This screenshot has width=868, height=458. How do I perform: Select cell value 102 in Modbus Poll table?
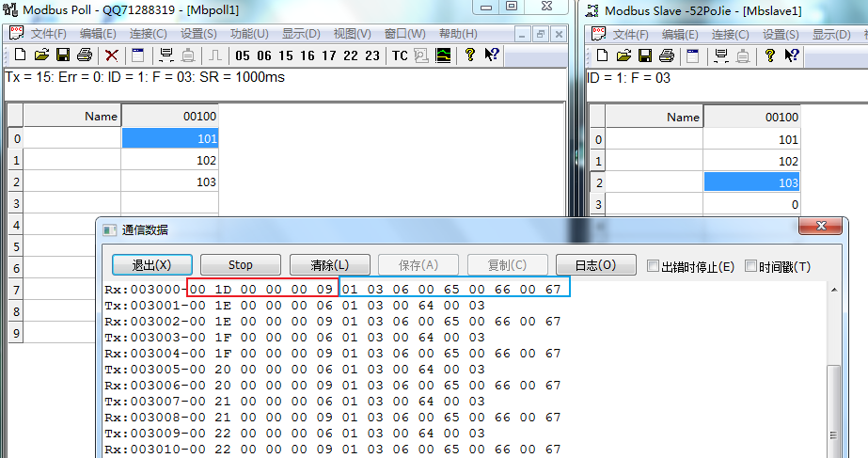[x=170, y=161]
